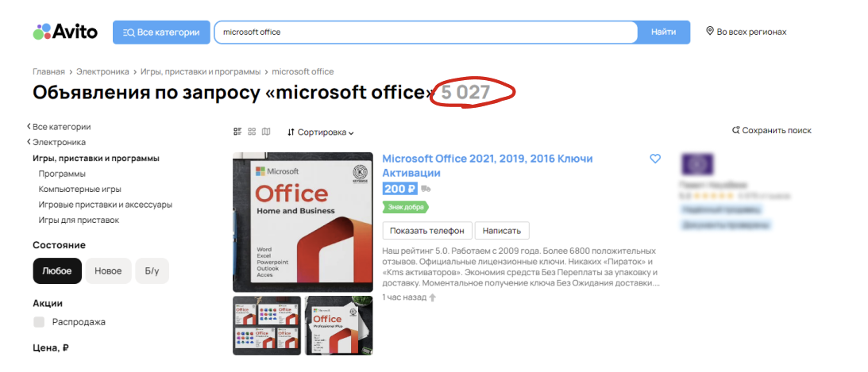Click the Найти search button
Image resolution: width=868 pixels, height=372 pixels.
click(x=663, y=32)
